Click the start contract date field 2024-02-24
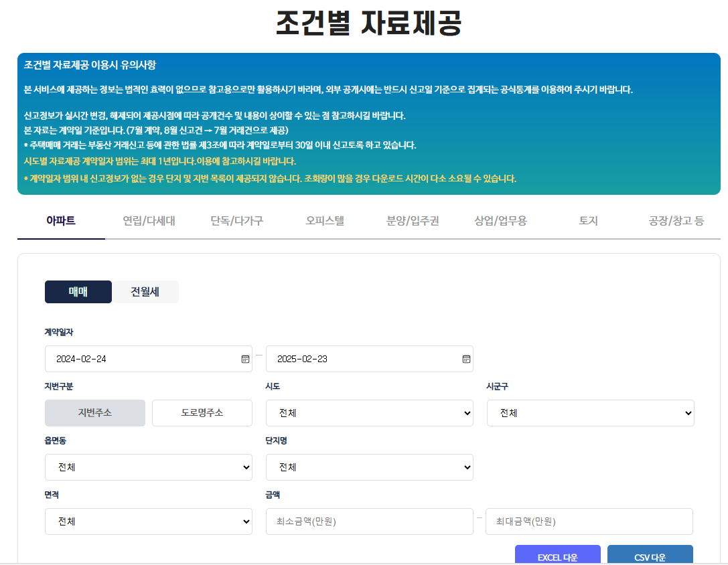The height and width of the screenshot is (565, 728). (149, 359)
